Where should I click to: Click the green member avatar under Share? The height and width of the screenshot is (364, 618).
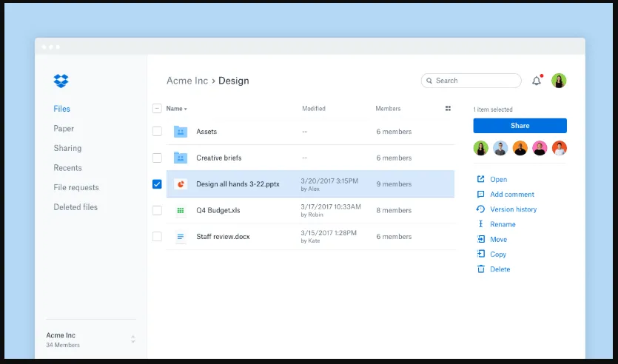[481, 149]
